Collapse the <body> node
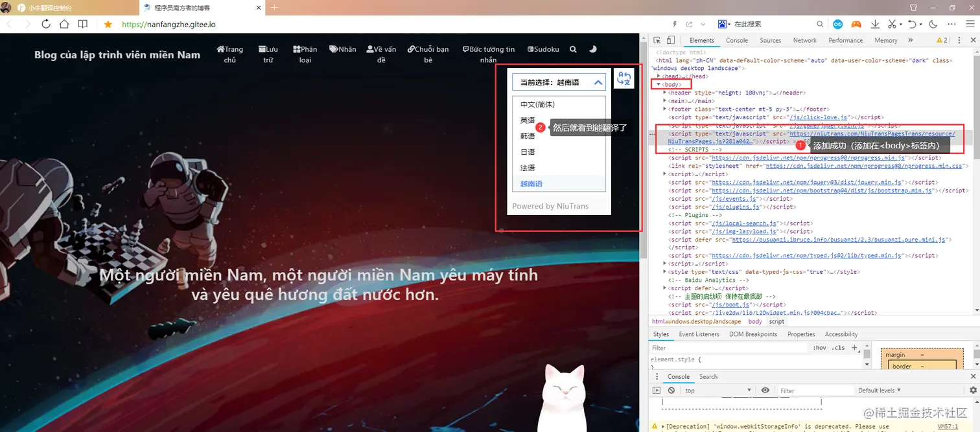Viewport: 980px width, 432px height. (x=658, y=84)
